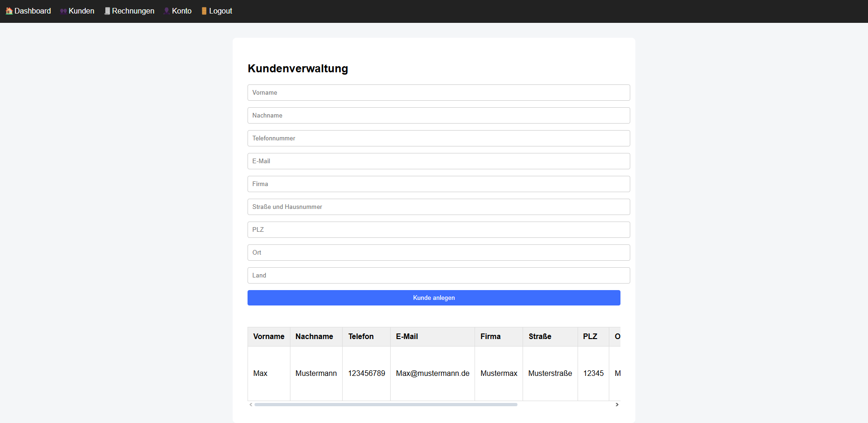
Task: Click the table's right scroll arrow
Action: [617, 404]
